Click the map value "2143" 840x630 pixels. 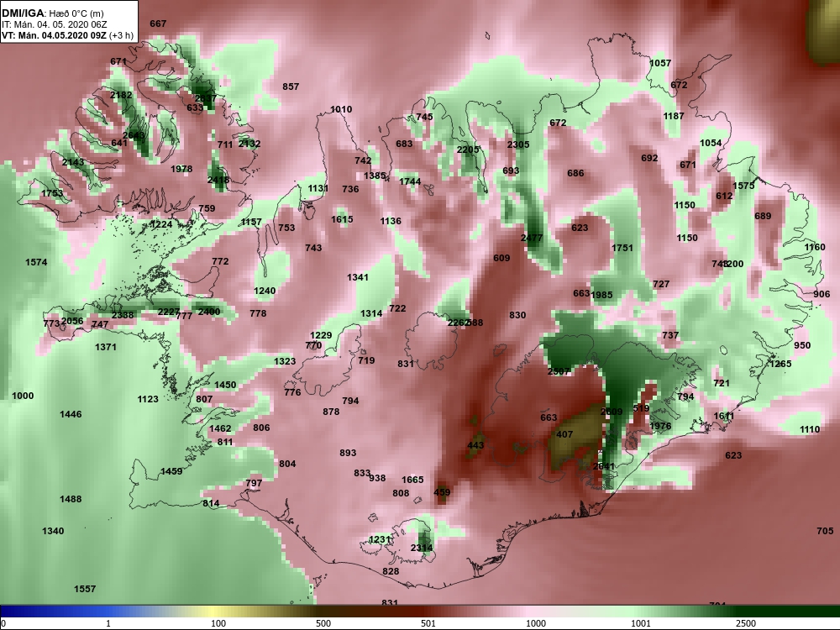(73, 162)
